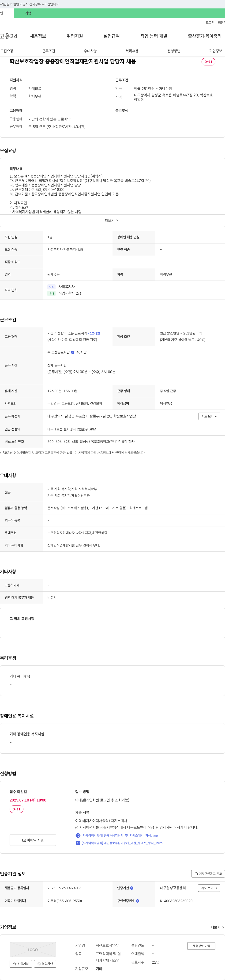Open the 출산휴가·육아휴직 menu
The image size is (225, 980).
tap(205, 36)
